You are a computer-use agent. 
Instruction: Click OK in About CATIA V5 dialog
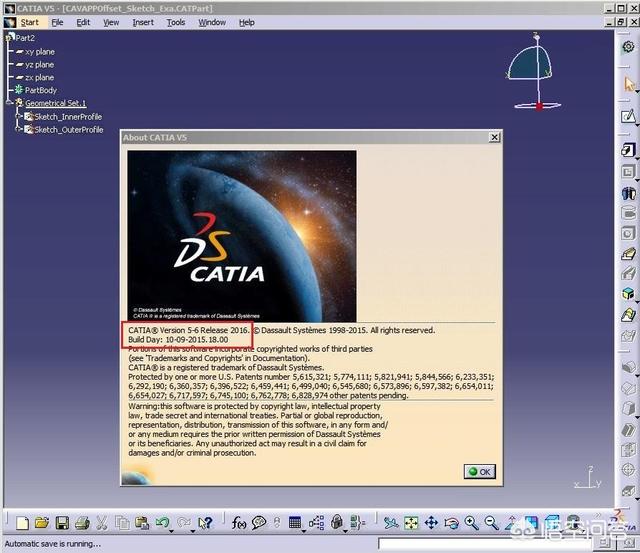[480, 472]
